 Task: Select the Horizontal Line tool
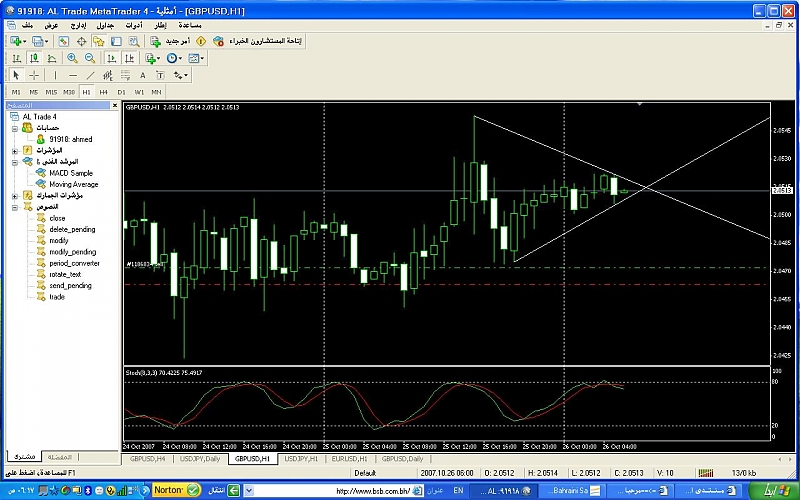coord(73,75)
